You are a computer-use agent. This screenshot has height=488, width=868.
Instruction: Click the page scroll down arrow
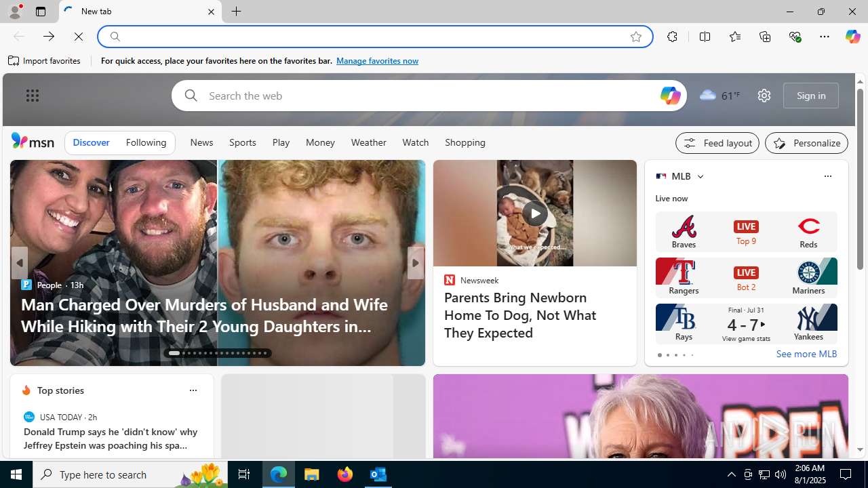[x=860, y=449]
